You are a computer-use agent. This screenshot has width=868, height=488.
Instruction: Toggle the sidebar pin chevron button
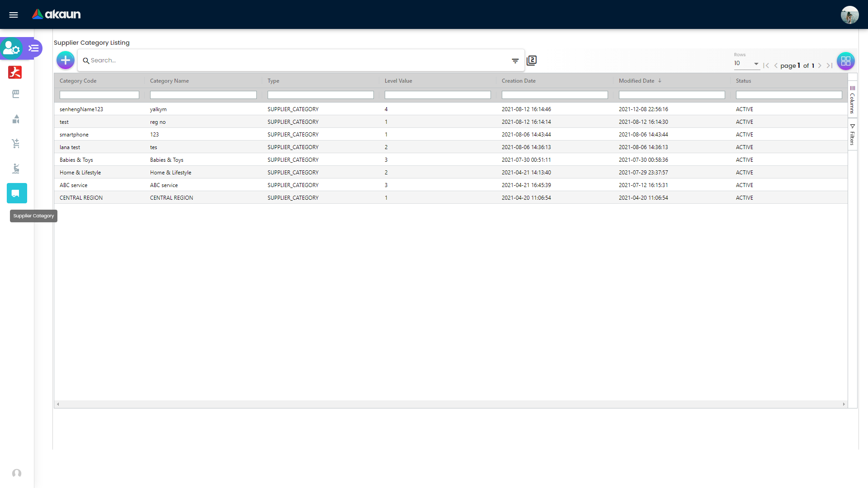click(33, 48)
